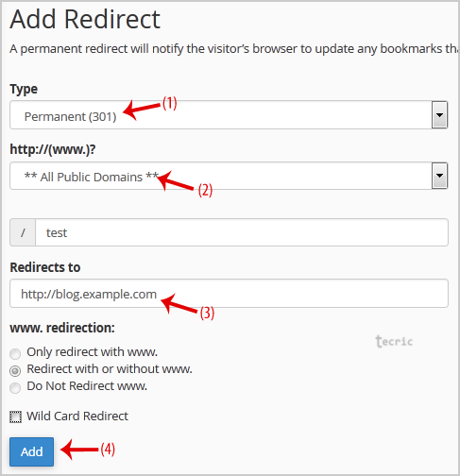The height and width of the screenshot is (476, 460).
Task: Click the Add Redirect heading
Action: (85, 20)
